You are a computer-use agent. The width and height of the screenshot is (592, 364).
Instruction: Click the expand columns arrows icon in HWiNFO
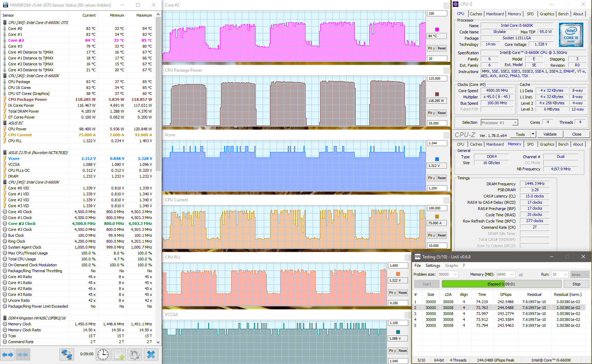[x=8, y=355]
